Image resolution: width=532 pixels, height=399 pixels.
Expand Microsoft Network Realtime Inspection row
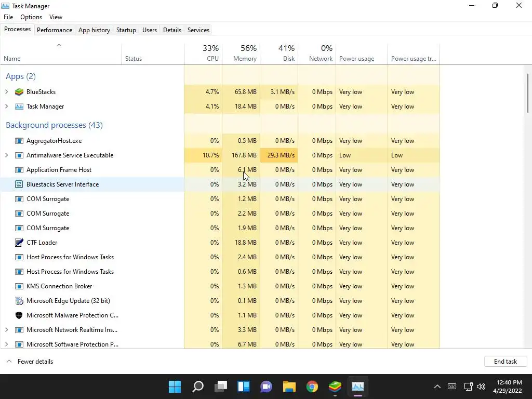(x=6, y=330)
